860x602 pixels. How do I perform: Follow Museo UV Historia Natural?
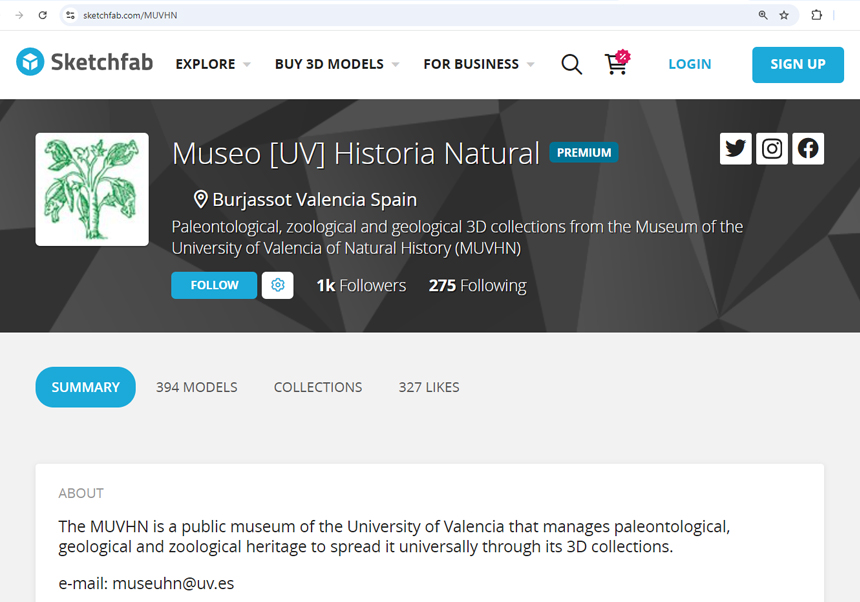point(214,285)
